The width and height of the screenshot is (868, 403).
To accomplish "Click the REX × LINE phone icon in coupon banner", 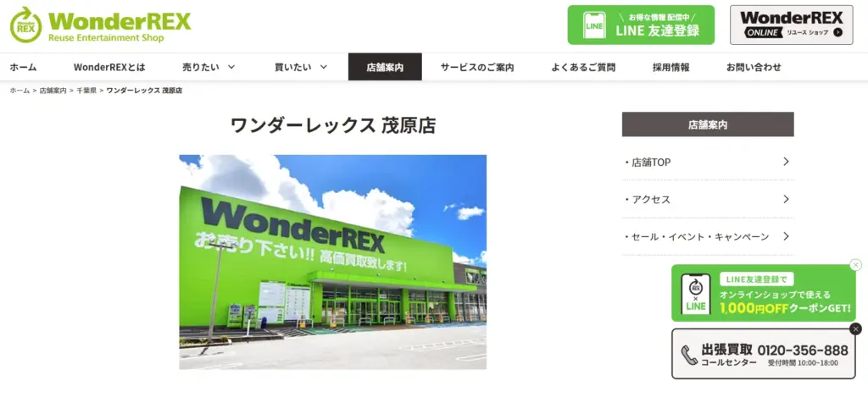I will 696,294.
